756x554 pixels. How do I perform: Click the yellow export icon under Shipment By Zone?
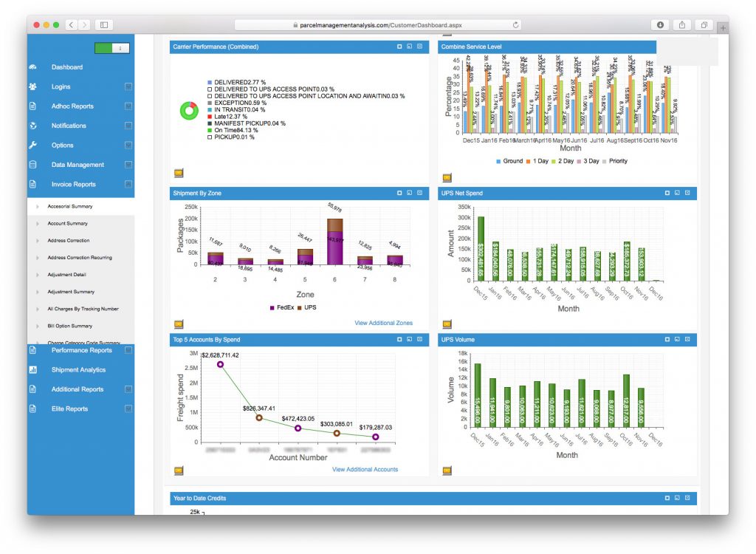[178, 324]
